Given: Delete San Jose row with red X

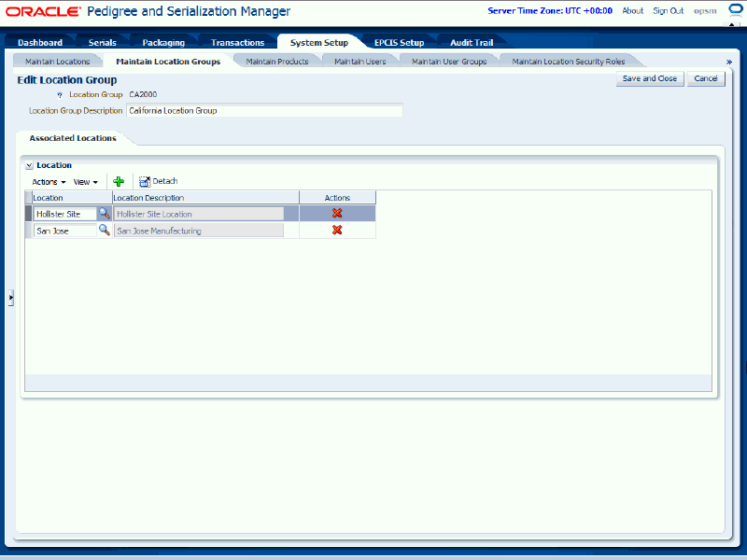Looking at the screenshot, I should tap(337, 230).
